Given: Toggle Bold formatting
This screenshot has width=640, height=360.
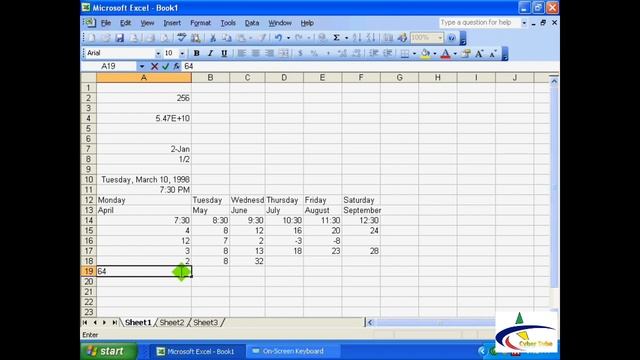Looking at the screenshot, I should (x=196, y=53).
